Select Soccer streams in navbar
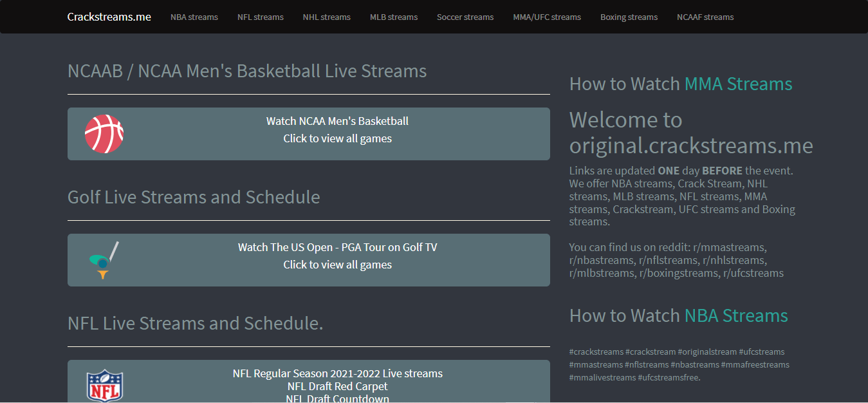868x403 pixels. (465, 17)
